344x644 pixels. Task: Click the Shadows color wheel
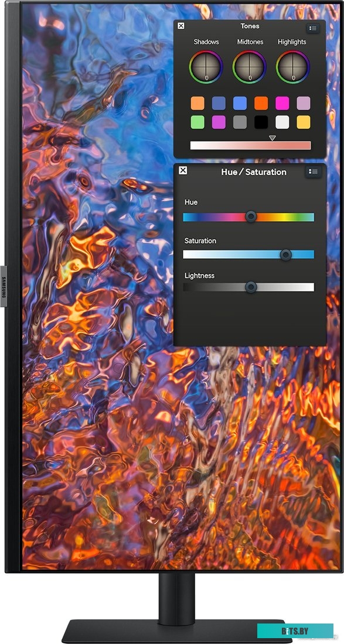(206, 67)
